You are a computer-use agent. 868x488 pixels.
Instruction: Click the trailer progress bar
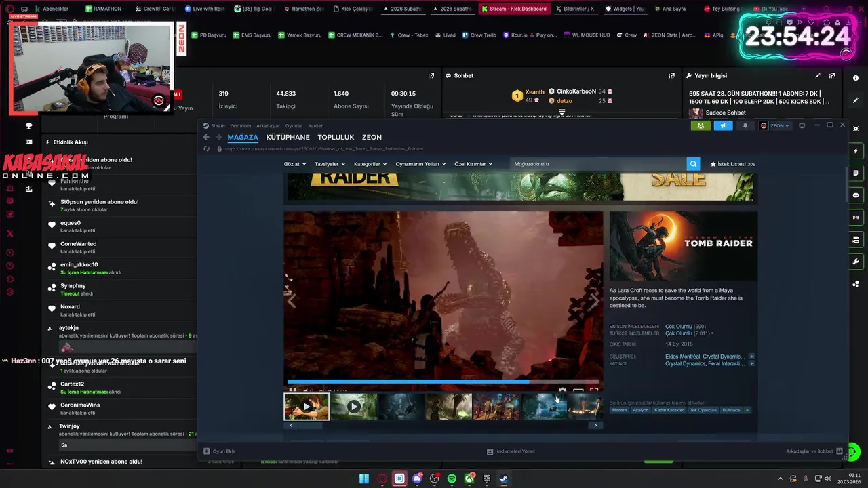point(443,381)
